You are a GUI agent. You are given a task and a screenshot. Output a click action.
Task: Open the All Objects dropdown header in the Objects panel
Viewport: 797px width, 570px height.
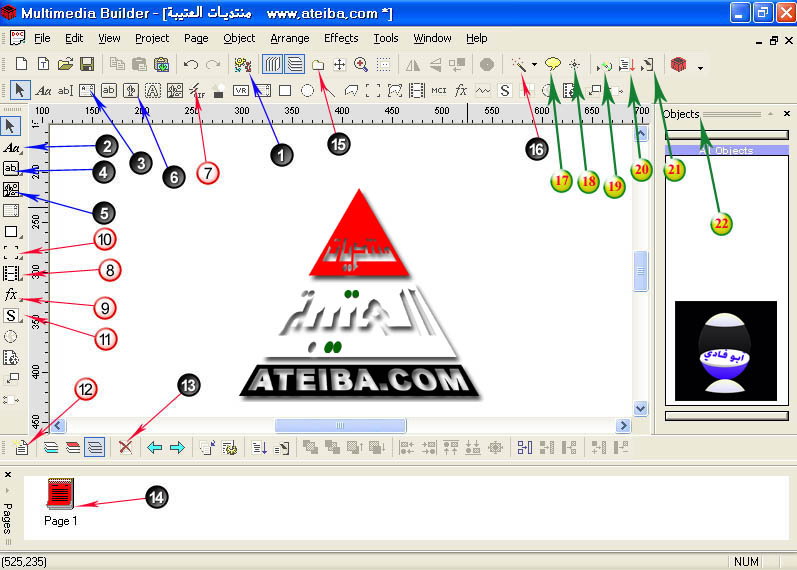point(726,150)
